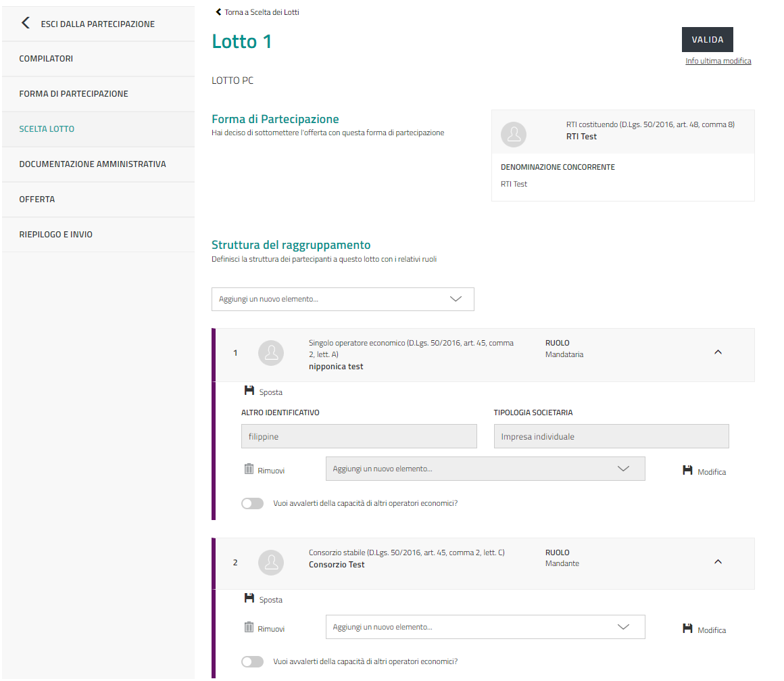Enable the avvalimento toggle for nipponica test
Viewport: 784px width, 681px height.
click(x=252, y=503)
